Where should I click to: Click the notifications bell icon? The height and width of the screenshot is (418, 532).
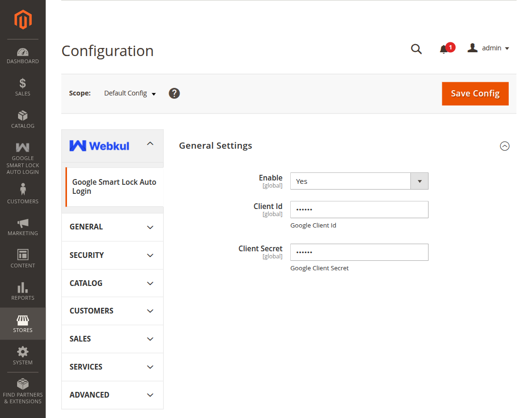[x=444, y=48]
